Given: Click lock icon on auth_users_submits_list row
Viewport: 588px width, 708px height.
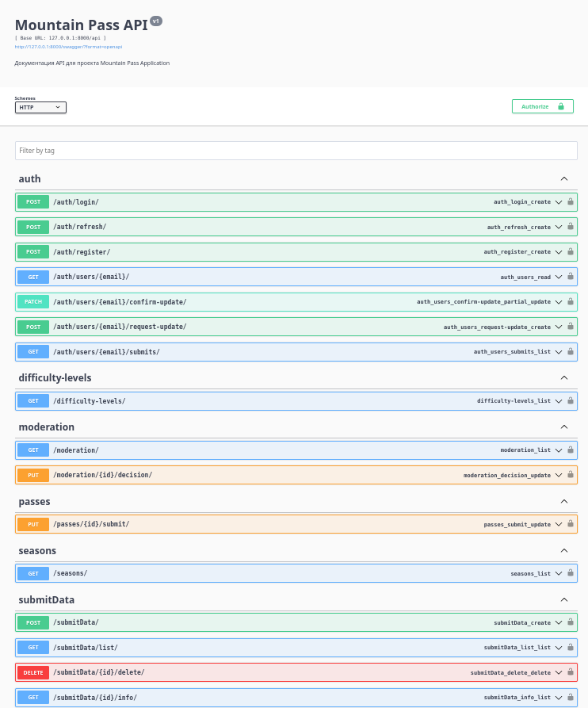Looking at the screenshot, I should (571, 351).
